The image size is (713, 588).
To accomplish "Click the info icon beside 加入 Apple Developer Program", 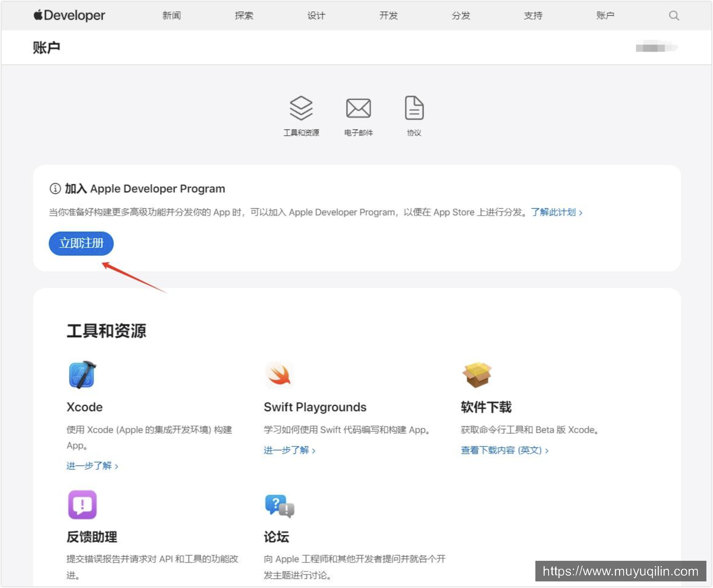I will (55, 189).
